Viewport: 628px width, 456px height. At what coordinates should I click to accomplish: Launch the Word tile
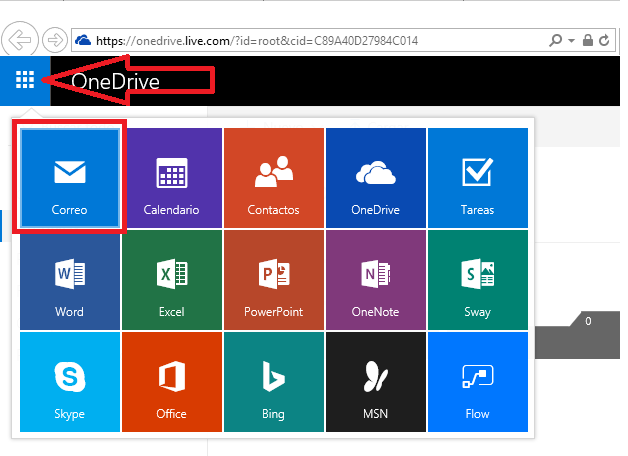(70, 280)
